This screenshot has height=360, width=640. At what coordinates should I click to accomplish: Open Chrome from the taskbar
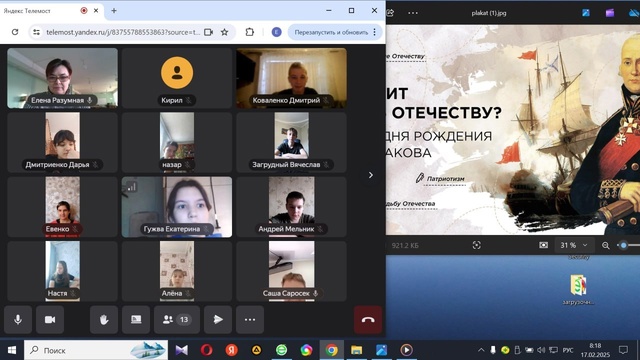[331, 350]
